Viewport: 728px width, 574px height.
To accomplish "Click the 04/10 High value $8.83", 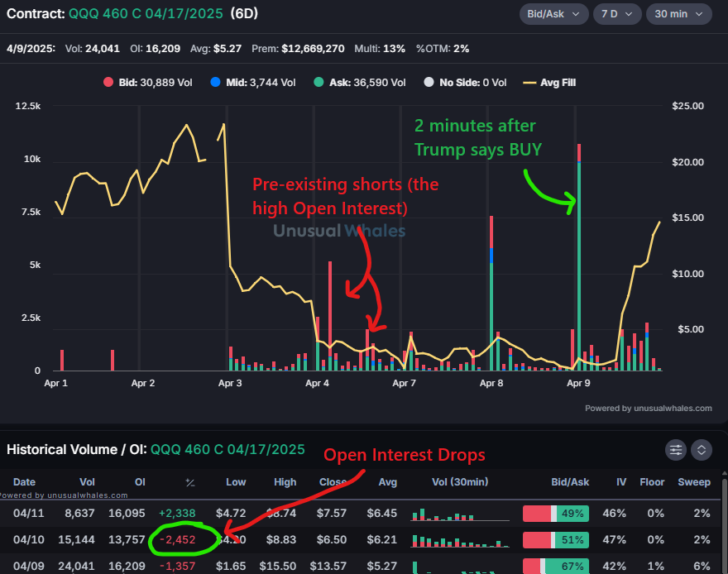I will (x=281, y=539).
